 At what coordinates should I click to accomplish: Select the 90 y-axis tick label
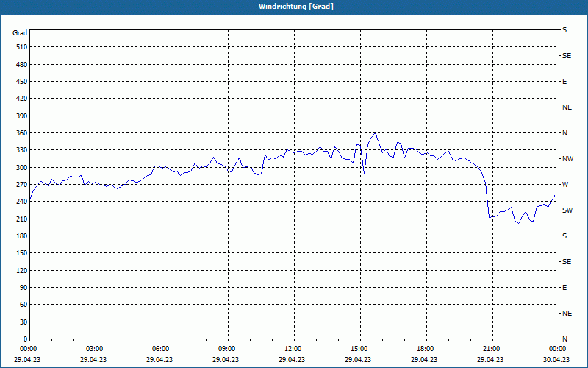click(x=24, y=288)
